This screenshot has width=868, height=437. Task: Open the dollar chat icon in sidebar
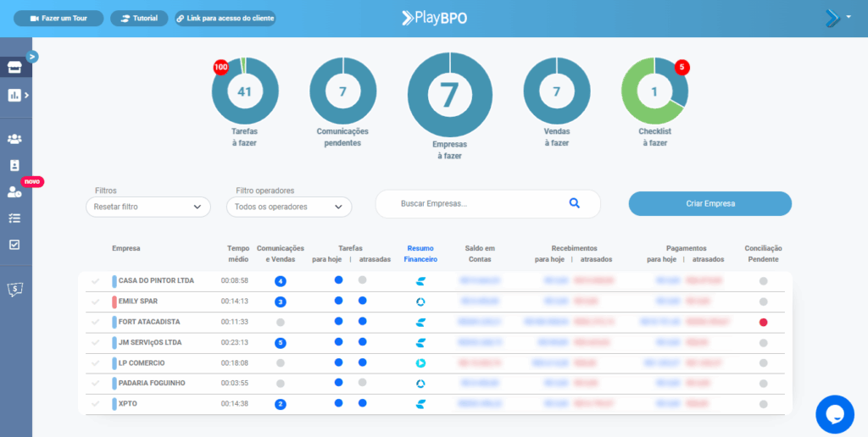click(15, 289)
